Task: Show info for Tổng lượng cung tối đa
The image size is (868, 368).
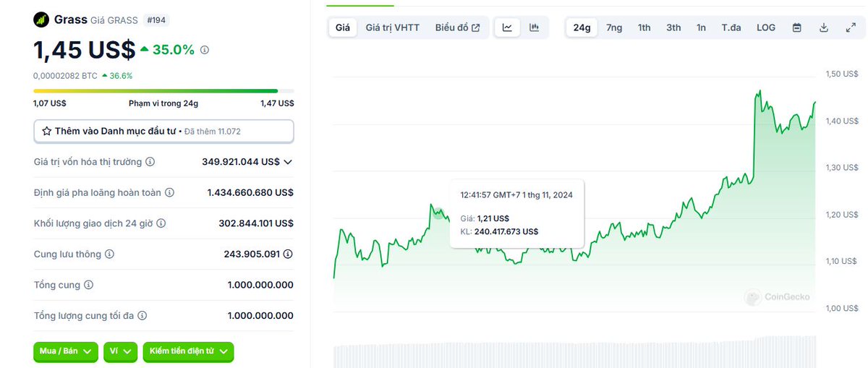Action: click(142, 316)
